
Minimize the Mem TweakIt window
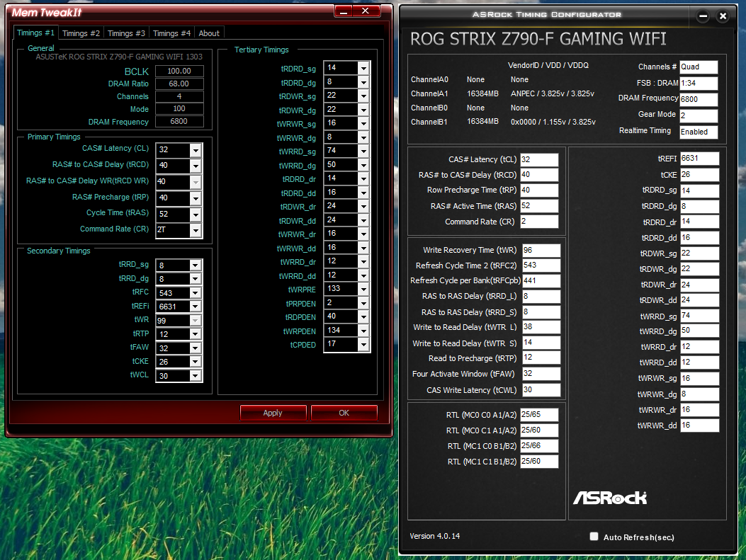pos(344,11)
